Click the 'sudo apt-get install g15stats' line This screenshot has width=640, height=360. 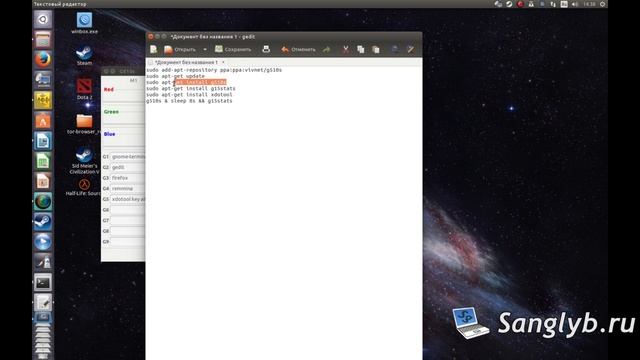(191, 88)
